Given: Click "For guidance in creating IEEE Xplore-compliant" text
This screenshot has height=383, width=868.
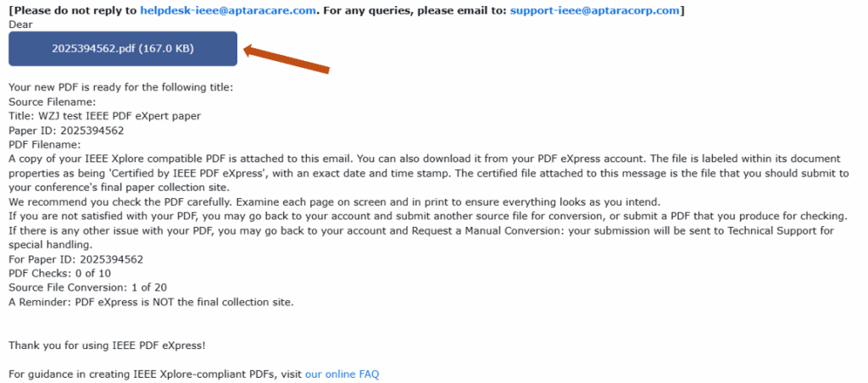Looking at the screenshot, I should (154, 374).
